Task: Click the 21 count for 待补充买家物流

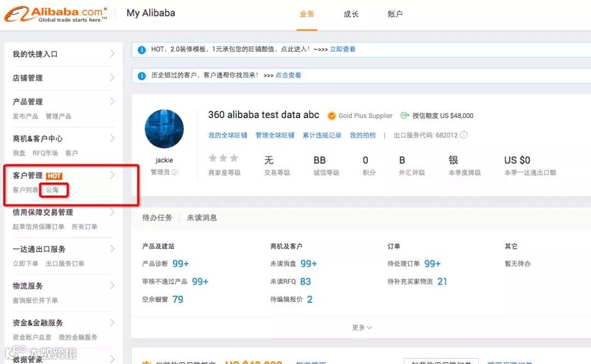Action: click(x=442, y=281)
